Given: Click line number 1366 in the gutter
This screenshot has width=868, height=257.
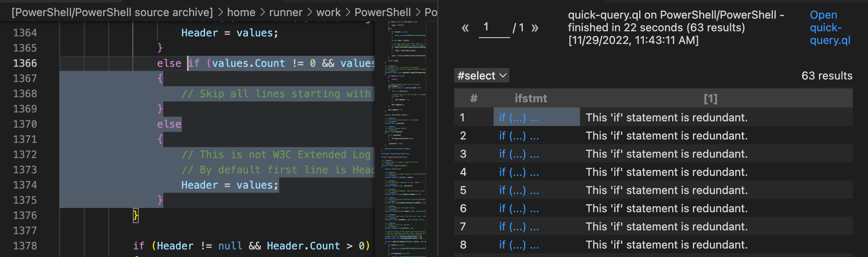Looking at the screenshot, I should point(25,63).
